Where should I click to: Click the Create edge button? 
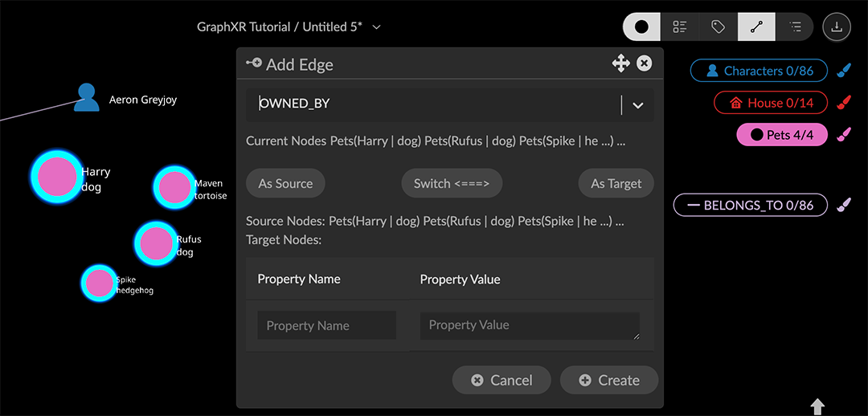[x=609, y=381]
